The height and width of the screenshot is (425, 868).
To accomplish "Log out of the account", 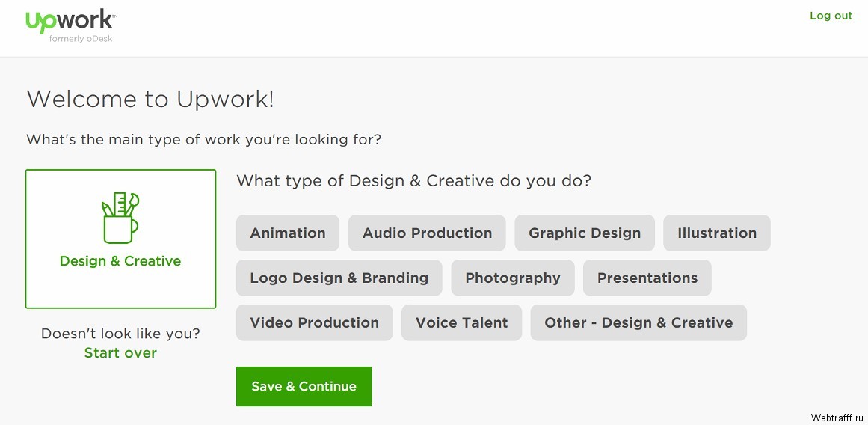I will pyautogui.click(x=831, y=16).
